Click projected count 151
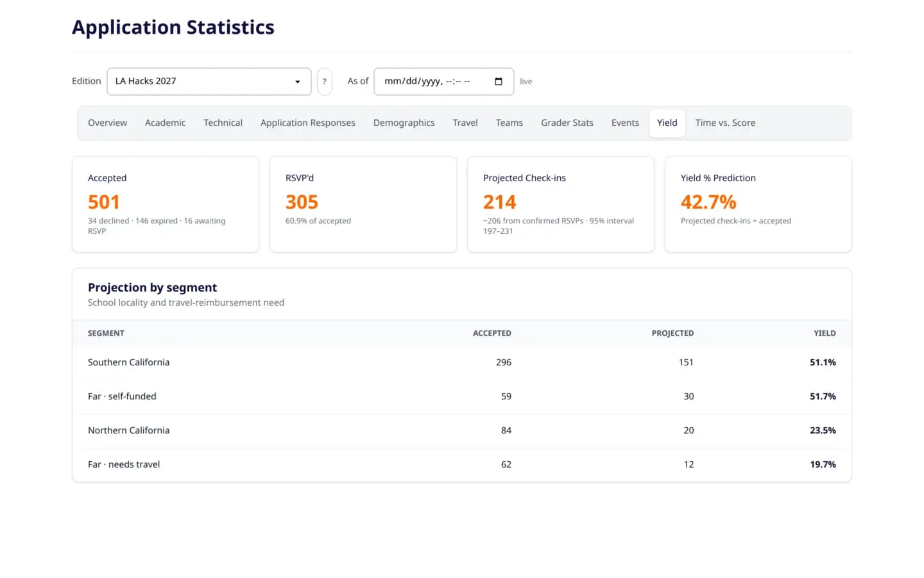Image resolution: width=924 pixels, height=578 pixels. [686, 362]
